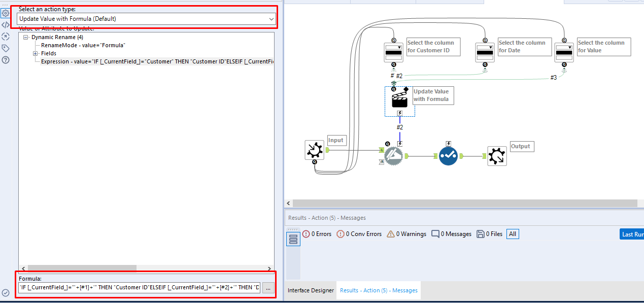The width and height of the screenshot is (644, 303).
Task: Select the Date drop-down tool icon
Action: click(485, 52)
